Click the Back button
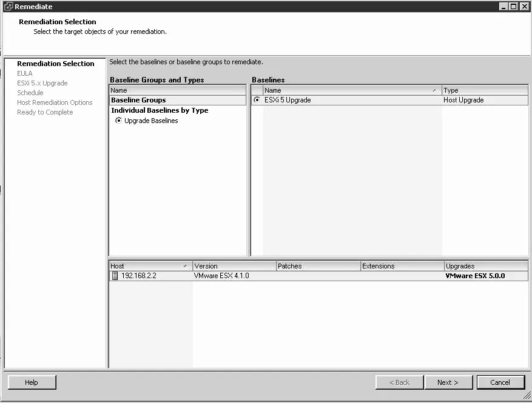Image resolution: width=532 pixels, height=403 pixels. 400,382
